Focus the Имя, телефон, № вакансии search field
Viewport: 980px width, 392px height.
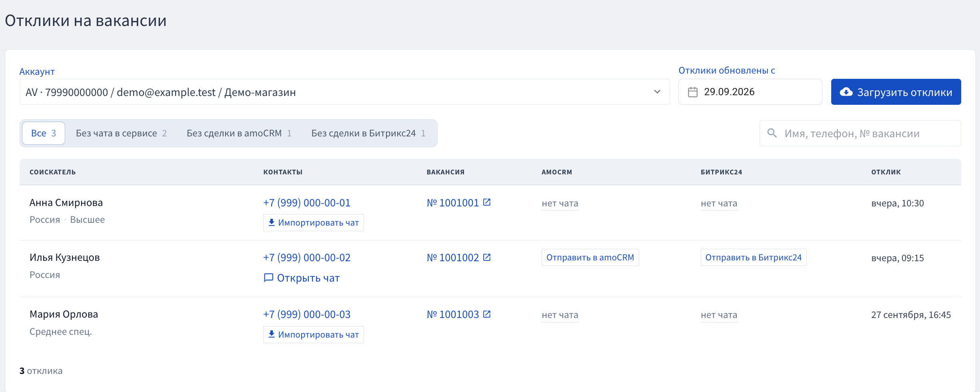point(860,133)
